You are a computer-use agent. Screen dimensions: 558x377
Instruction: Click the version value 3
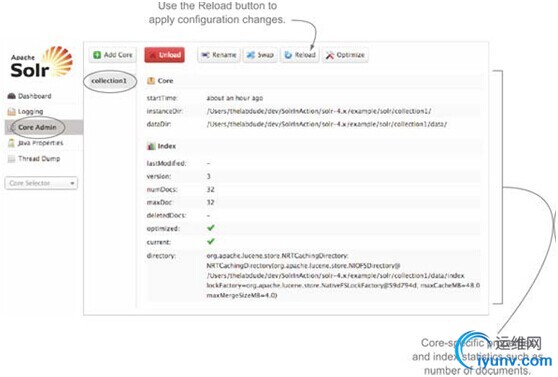coord(209,176)
